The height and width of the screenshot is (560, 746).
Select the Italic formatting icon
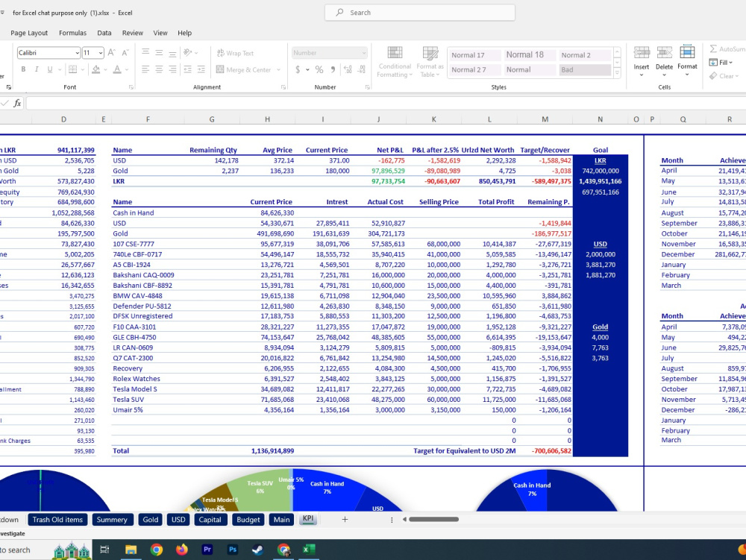36,69
